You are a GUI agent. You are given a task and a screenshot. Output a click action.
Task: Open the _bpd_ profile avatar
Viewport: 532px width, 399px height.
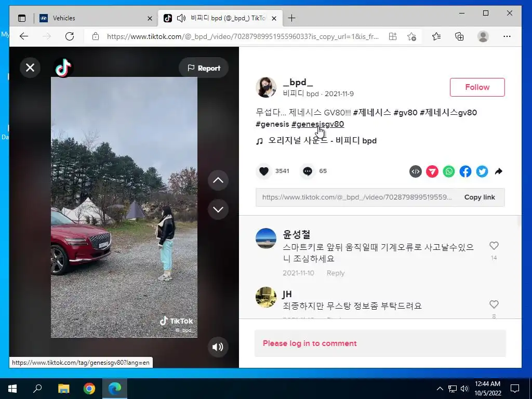265,87
